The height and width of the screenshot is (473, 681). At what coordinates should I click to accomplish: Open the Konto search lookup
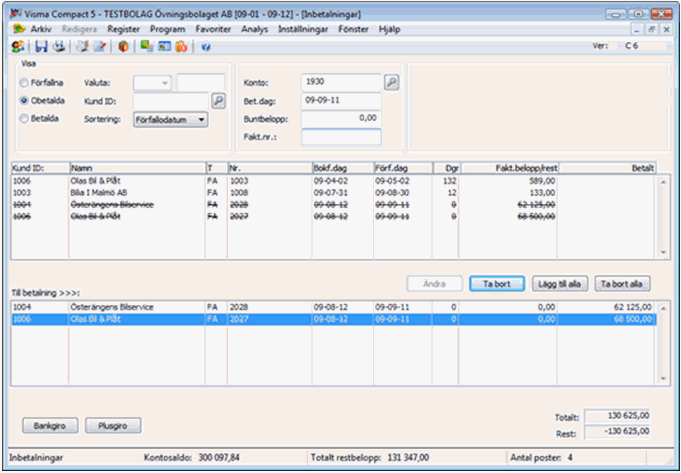[391, 82]
